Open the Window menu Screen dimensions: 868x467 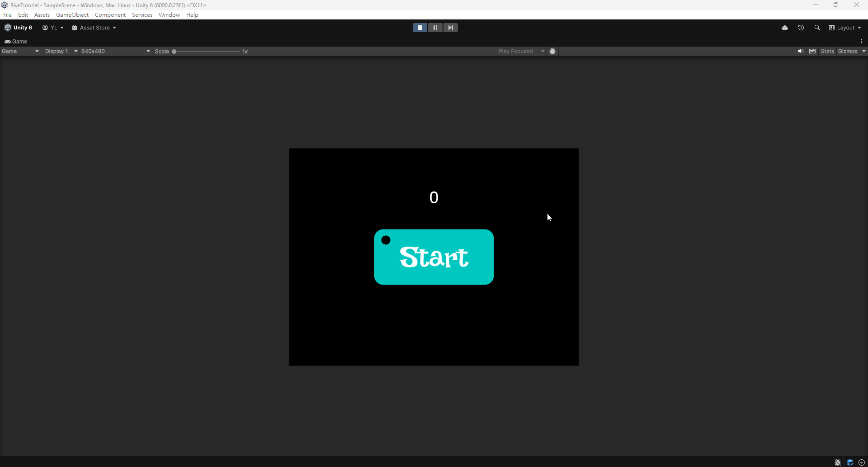point(169,15)
